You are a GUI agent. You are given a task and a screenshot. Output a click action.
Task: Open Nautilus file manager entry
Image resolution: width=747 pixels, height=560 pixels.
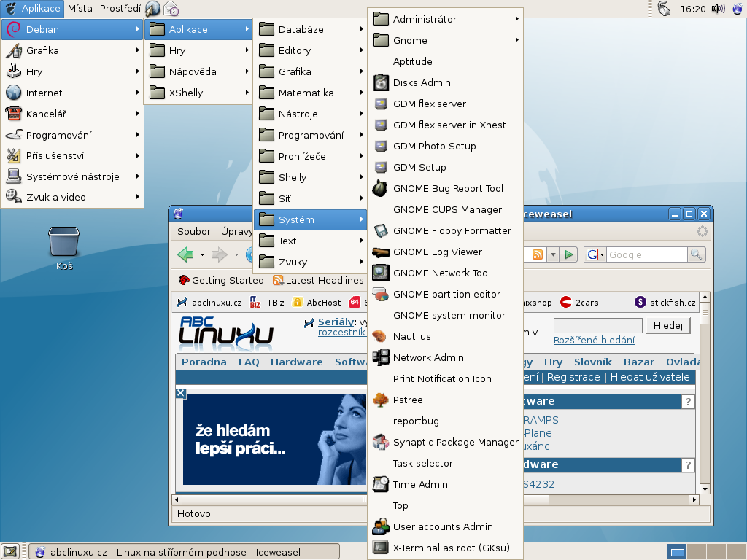tap(445, 337)
